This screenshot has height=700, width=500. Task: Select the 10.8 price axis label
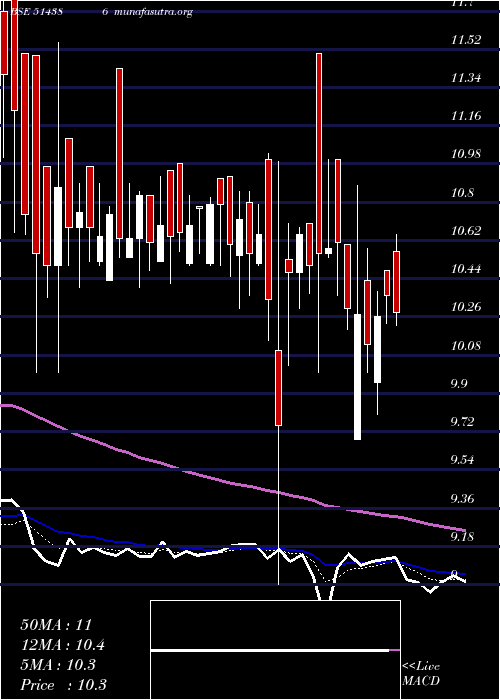tap(462, 193)
